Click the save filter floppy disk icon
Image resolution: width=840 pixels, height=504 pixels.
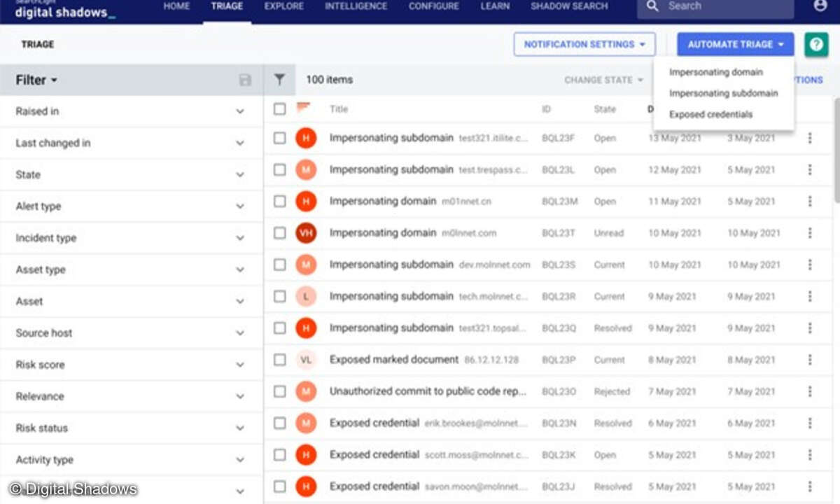245,80
